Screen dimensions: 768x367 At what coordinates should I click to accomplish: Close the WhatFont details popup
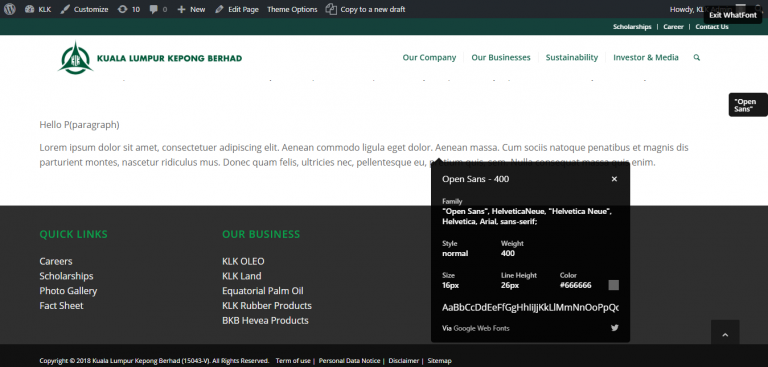click(614, 179)
